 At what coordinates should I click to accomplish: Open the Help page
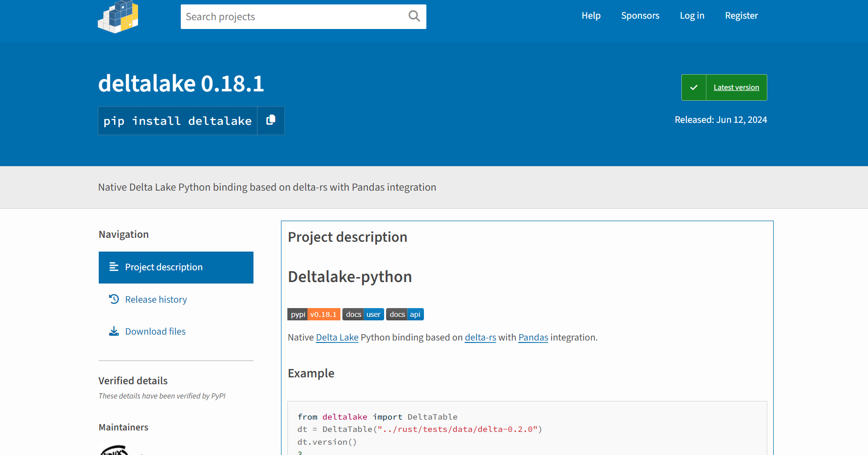tap(591, 16)
